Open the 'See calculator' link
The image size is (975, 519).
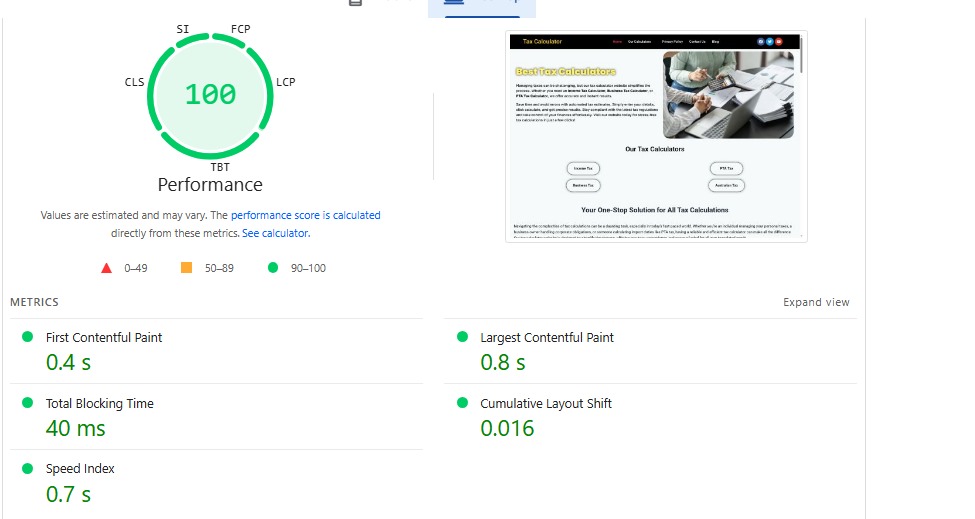[x=276, y=233]
